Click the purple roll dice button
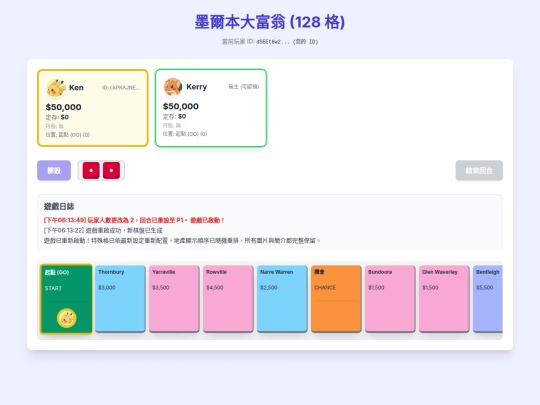Image resolution: width=540 pixels, height=405 pixels. pyautogui.click(x=54, y=170)
